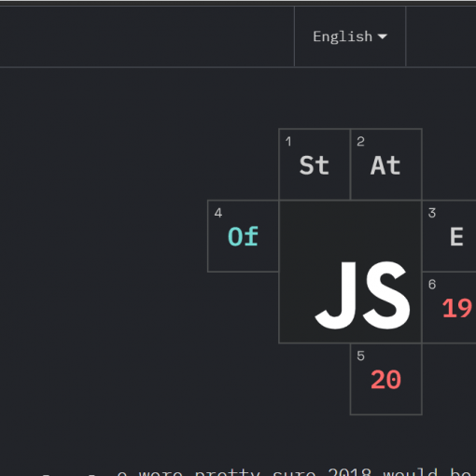Click the header cell right of English

(x=441, y=36)
